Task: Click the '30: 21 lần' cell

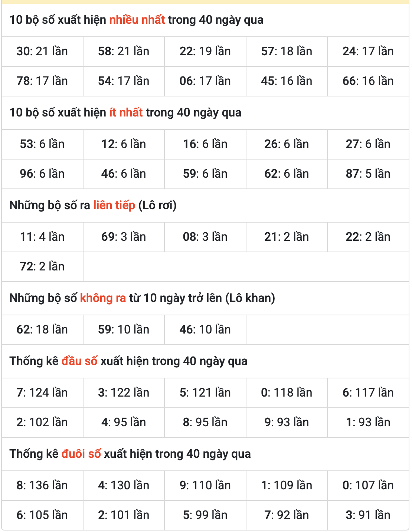Action: pos(42,52)
